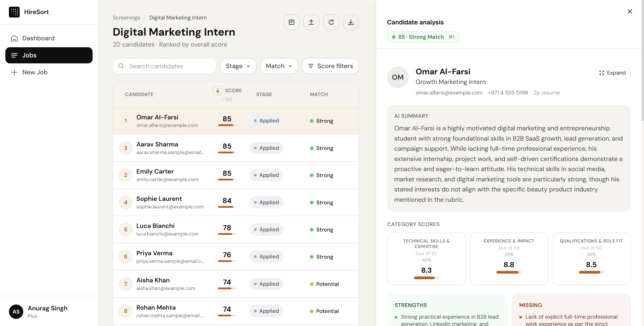Viewport: 644px width, 326px height.
Task: Select Aarav Sharma candidate name
Action: click(157, 144)
